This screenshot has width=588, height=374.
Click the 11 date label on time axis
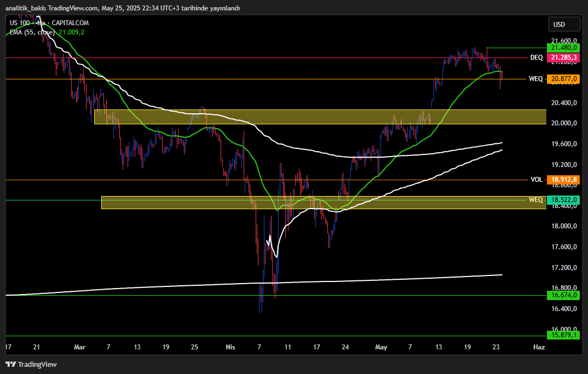[x=287, y=347]
